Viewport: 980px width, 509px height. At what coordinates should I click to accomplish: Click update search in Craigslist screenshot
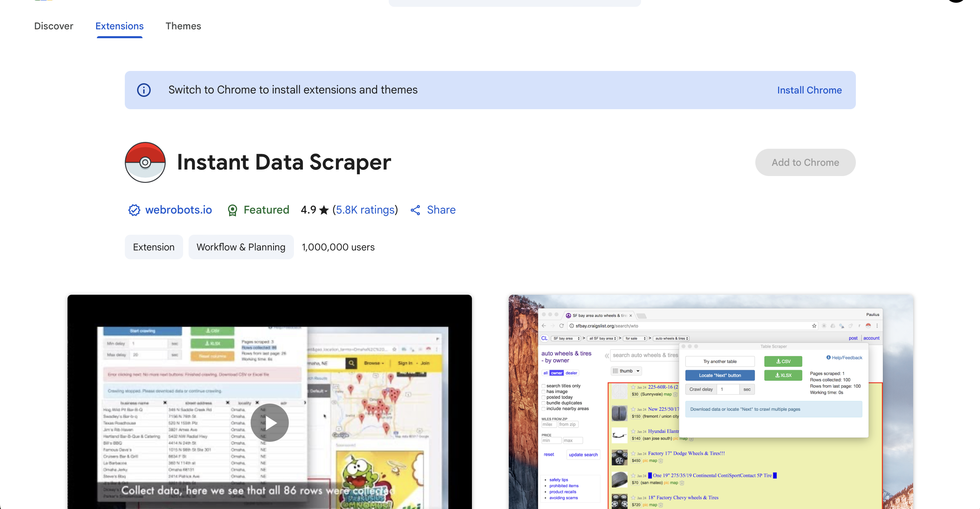coord(583,454)
